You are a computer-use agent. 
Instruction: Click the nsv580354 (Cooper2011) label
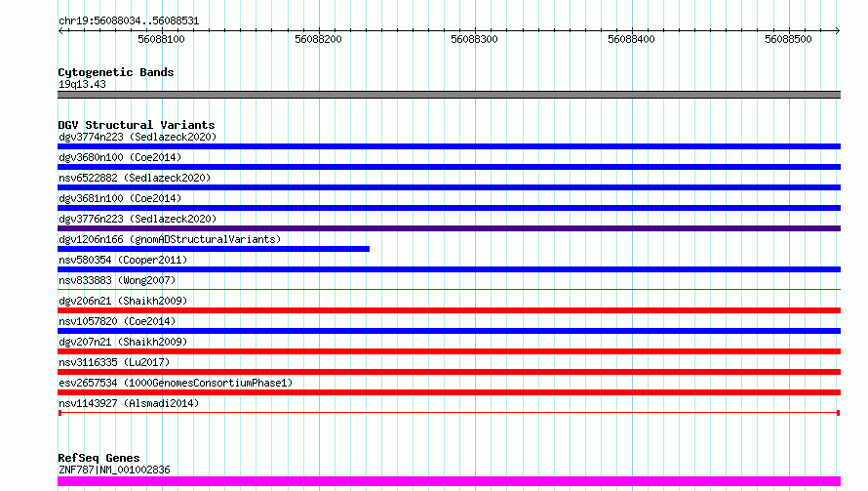123,260
